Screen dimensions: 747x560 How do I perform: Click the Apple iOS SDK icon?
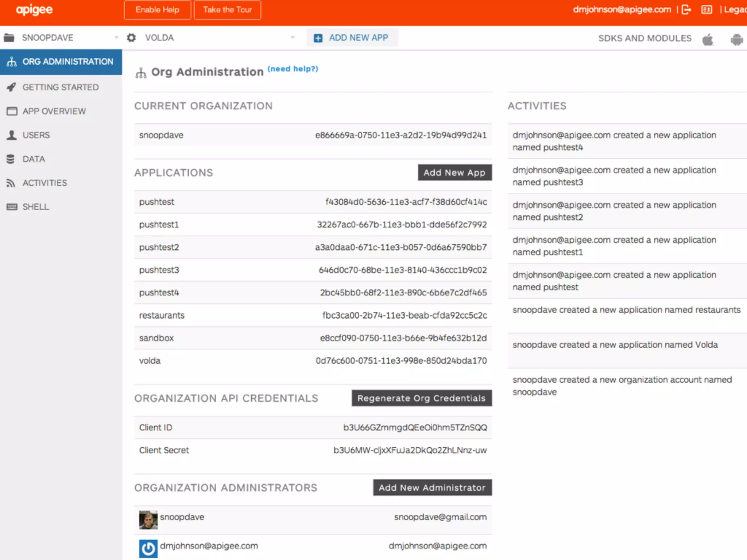708,39
